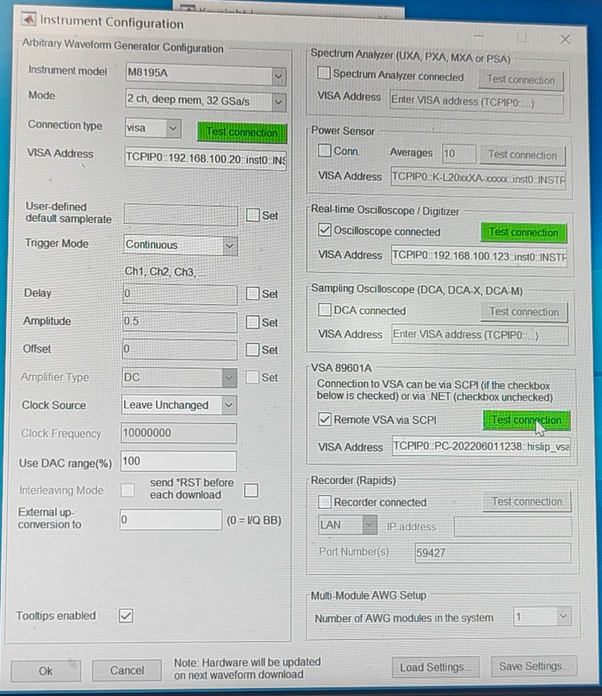The width and height of the screenshot is (602, 696).
Task: Click the Power Sensor VISA Address field
Action: 478,178
